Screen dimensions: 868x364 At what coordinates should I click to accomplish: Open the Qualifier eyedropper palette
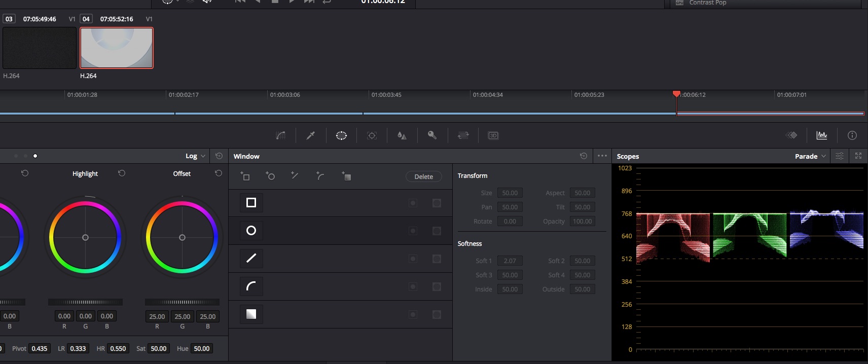311,135
